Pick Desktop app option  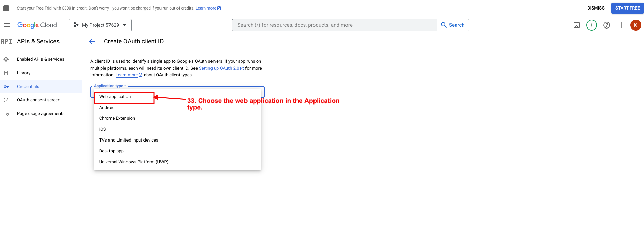click(x=177, y=151)
